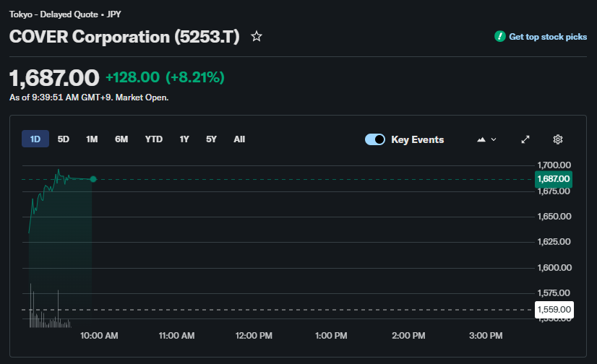597x364 pixels.
Task: Click the current price marker dot on chart
Action: (93, 179)
